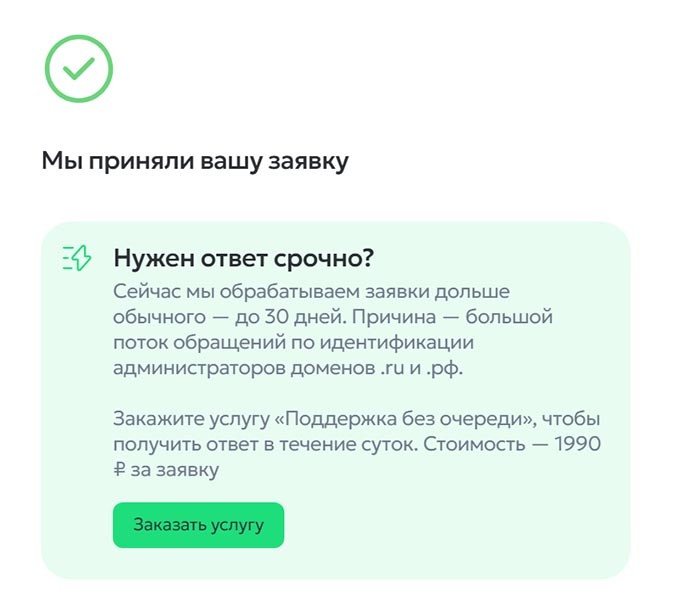This screenshot has height=589, width=685.
Task: Click the green checkmark success icon
Action: click(x=79, y=69)
